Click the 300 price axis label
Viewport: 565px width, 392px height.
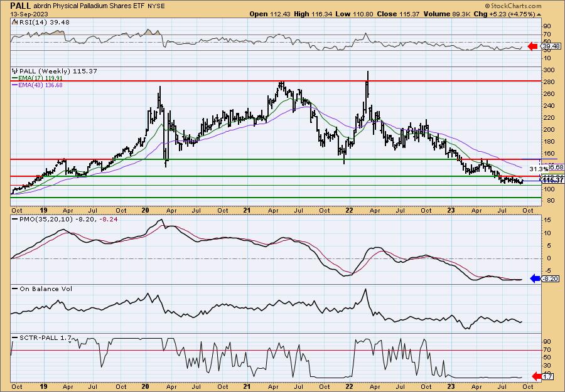tap(548, 70)
